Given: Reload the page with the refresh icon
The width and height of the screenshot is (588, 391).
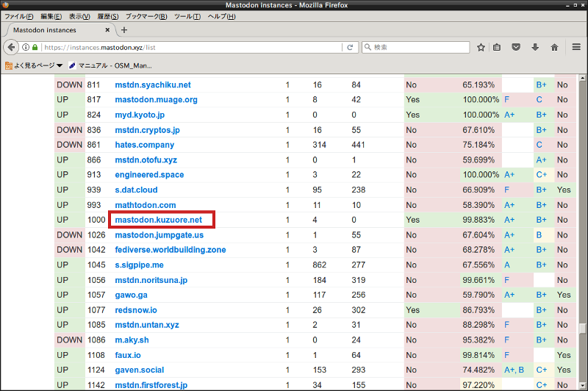Looking at the screenshot, I should point(350,47).
